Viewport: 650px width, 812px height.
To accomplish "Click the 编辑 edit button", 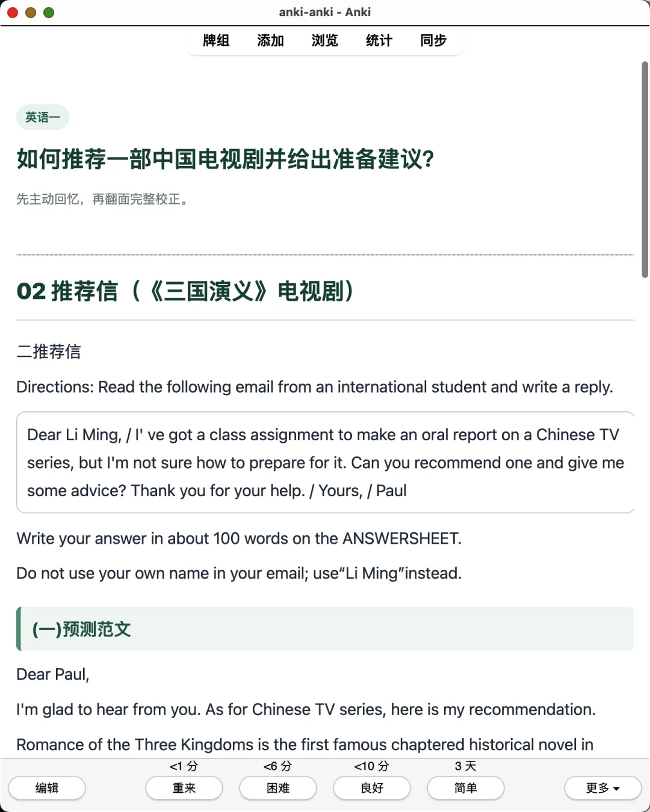I will tap(47, 788).
